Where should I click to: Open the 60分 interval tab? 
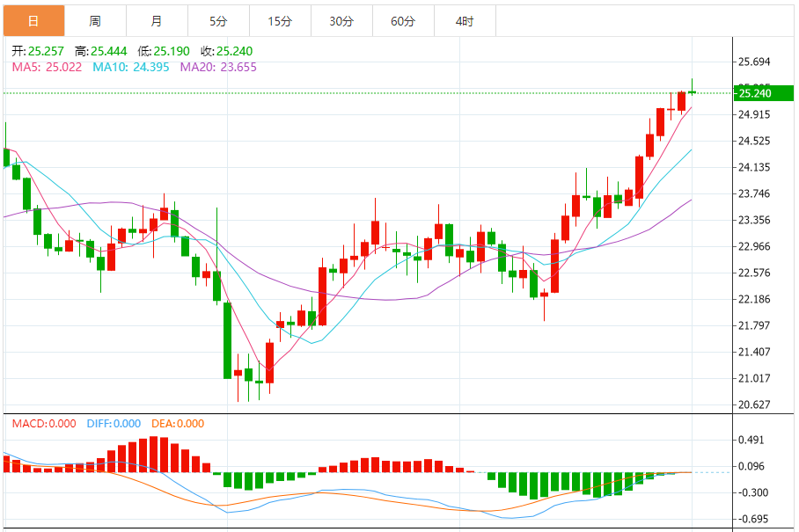point(403,21)
